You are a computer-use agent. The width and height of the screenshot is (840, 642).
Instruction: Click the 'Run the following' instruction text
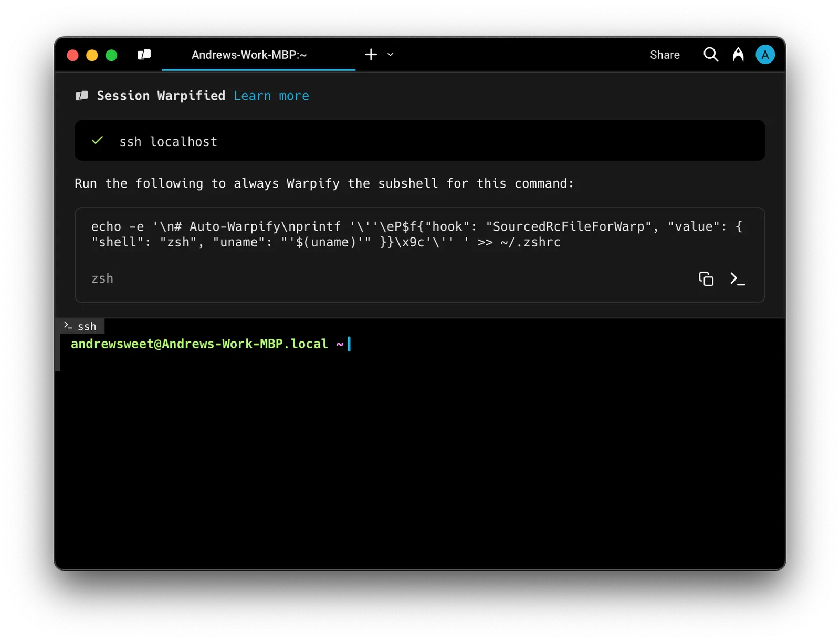324,183
